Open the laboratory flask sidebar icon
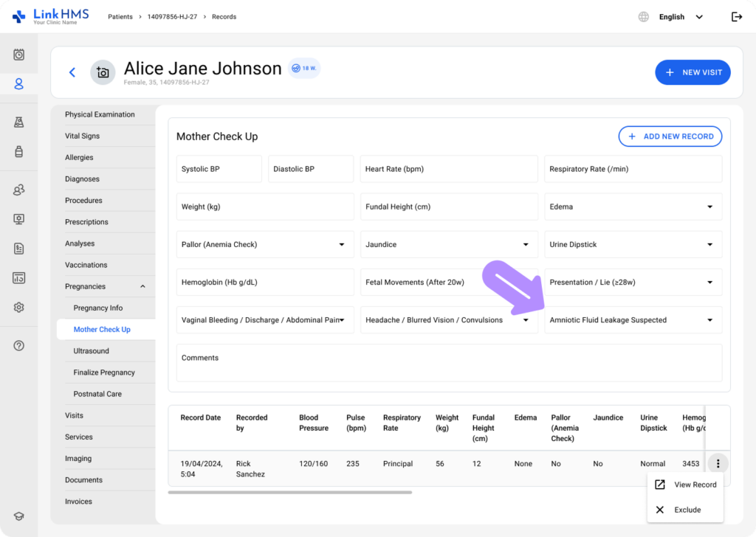Screen dimensions: 756x537 (19, 122)
